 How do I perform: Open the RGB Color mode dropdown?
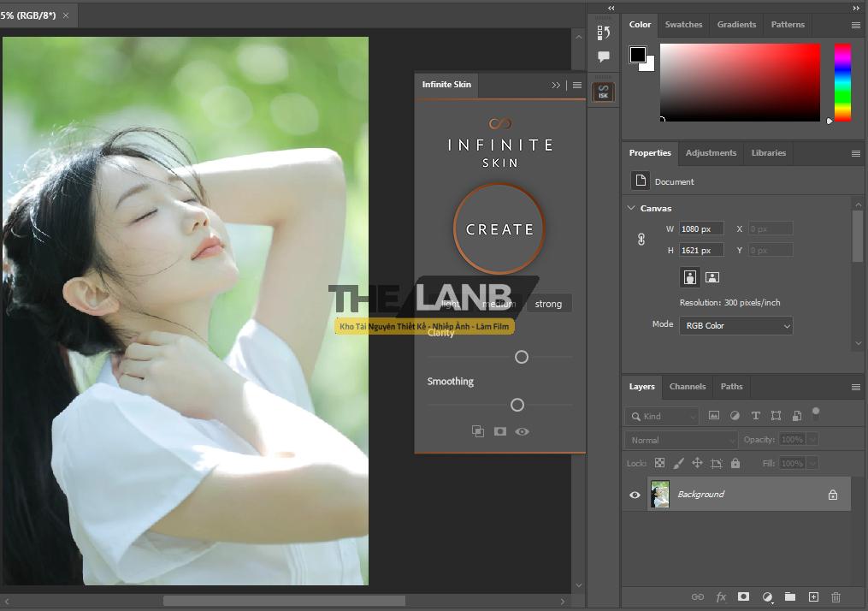[735, 325]
